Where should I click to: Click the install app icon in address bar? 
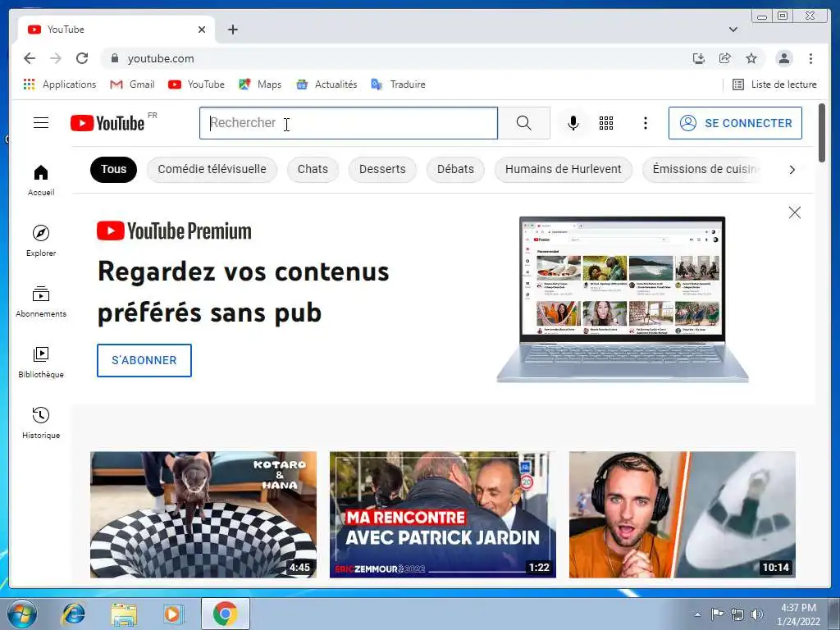coord(699,58)
